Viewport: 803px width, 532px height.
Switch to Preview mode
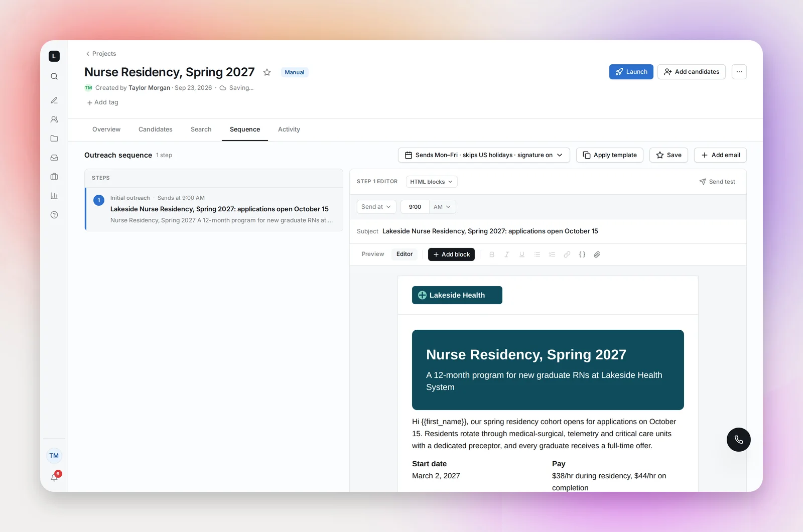(373, 254)
